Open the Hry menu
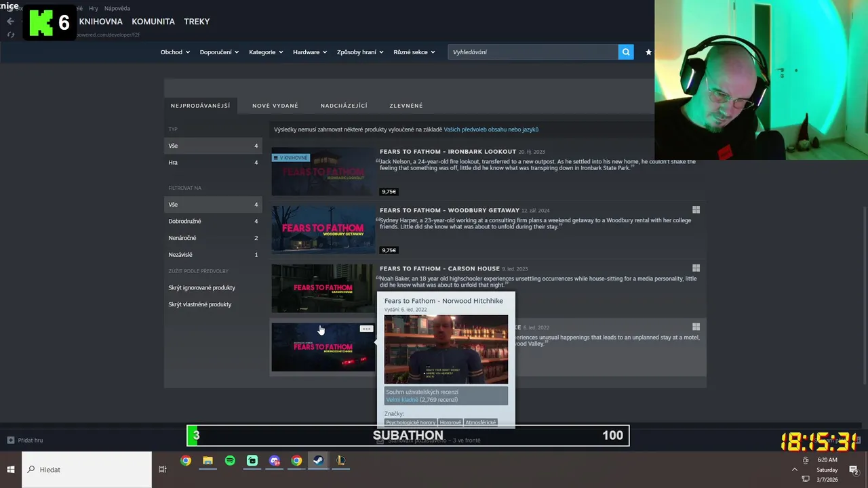868x488 pixels. pos(94,8)
